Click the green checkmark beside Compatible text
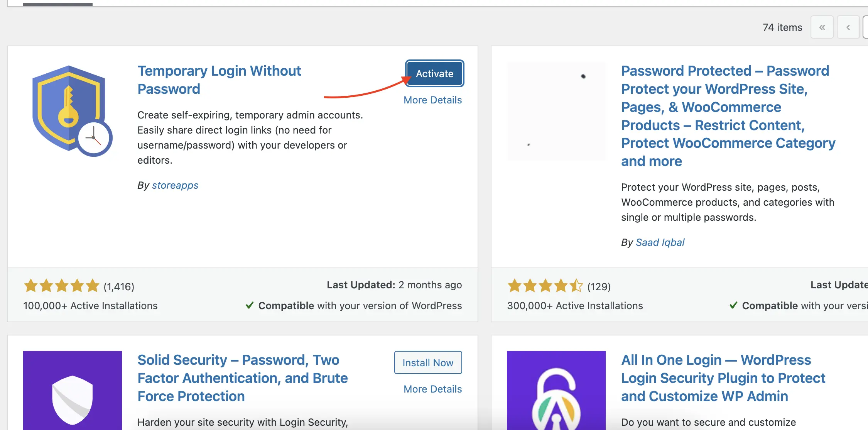The width and height of the screenshot is (868, 430). tap(250, 305)
